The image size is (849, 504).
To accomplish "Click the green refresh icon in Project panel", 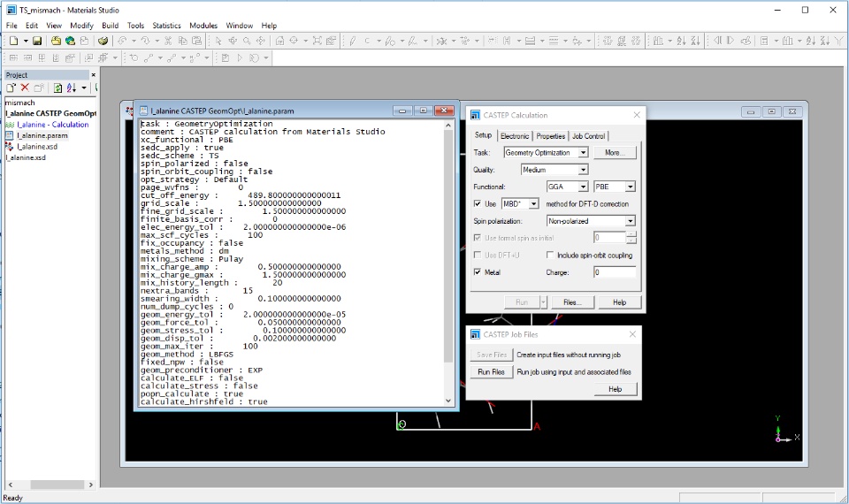I will (57, 88).
